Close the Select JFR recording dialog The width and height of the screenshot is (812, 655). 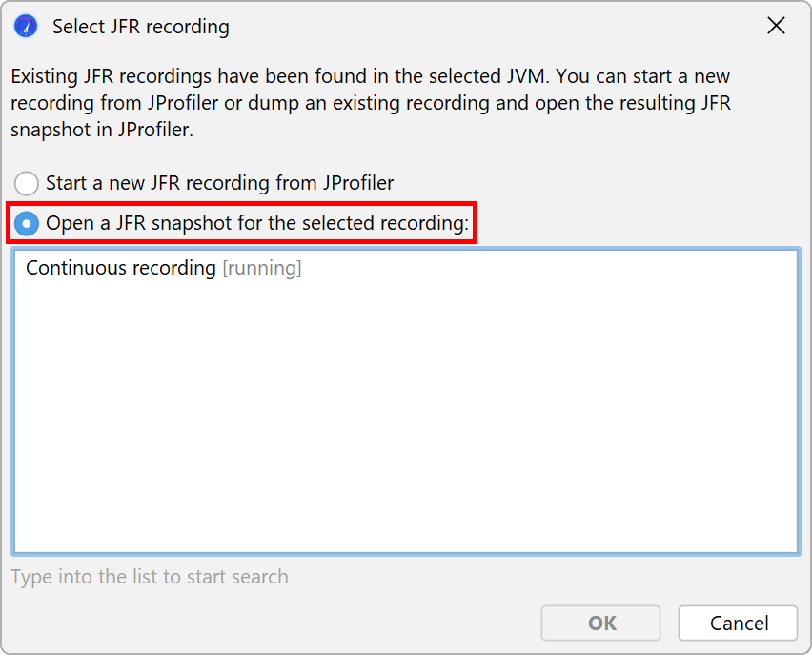click(776, 26)
